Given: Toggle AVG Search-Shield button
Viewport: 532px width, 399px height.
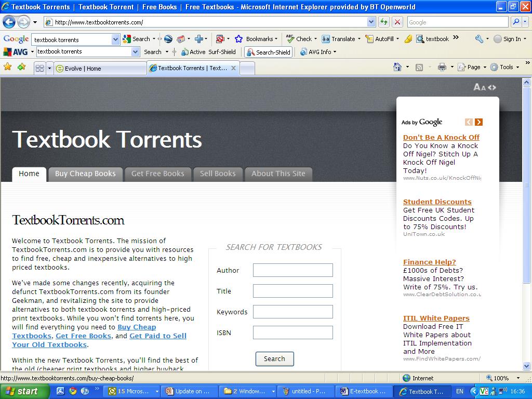Looking at the screenshot, I should (269, 52).
